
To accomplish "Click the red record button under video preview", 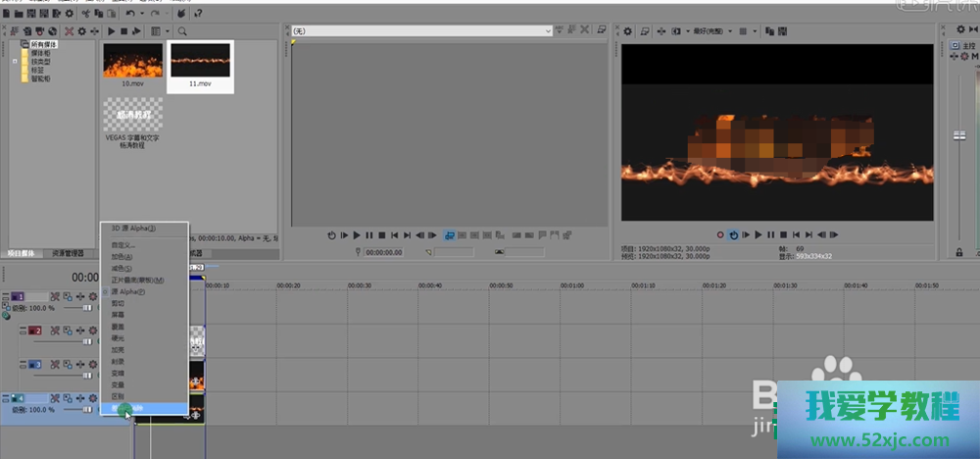I will 719,235.
